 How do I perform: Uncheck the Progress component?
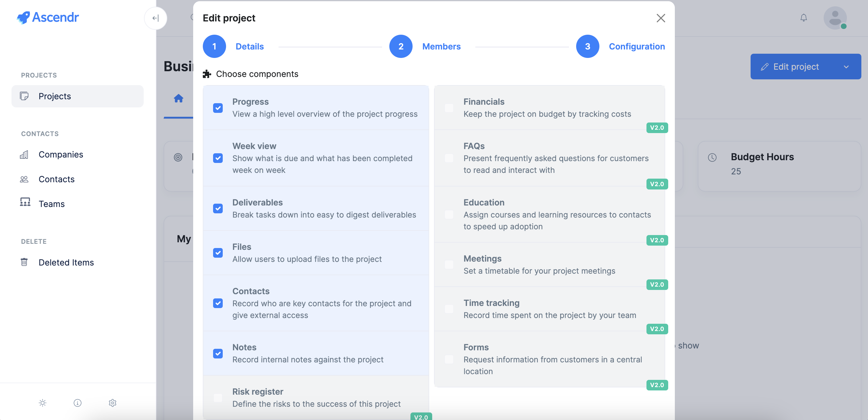coord(218,108)
